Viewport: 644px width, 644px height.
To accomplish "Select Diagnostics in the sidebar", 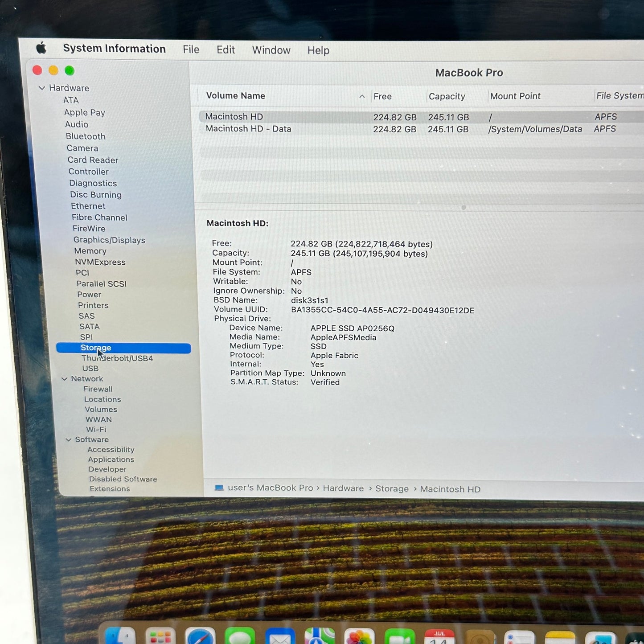I will coord(93,183).
